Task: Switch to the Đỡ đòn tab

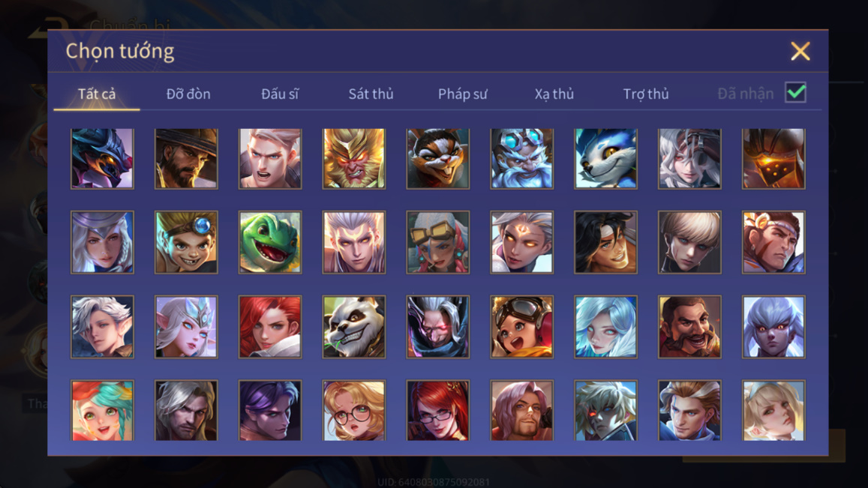Action: (x=188, y=94)
